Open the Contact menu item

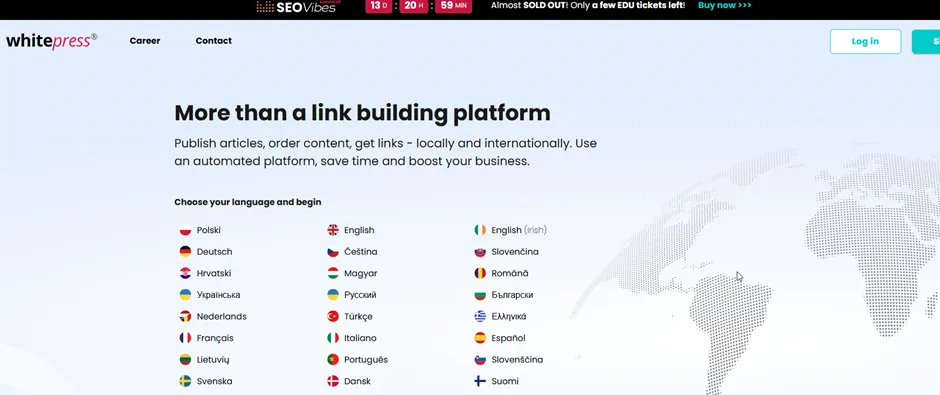(x=213, y=41)
